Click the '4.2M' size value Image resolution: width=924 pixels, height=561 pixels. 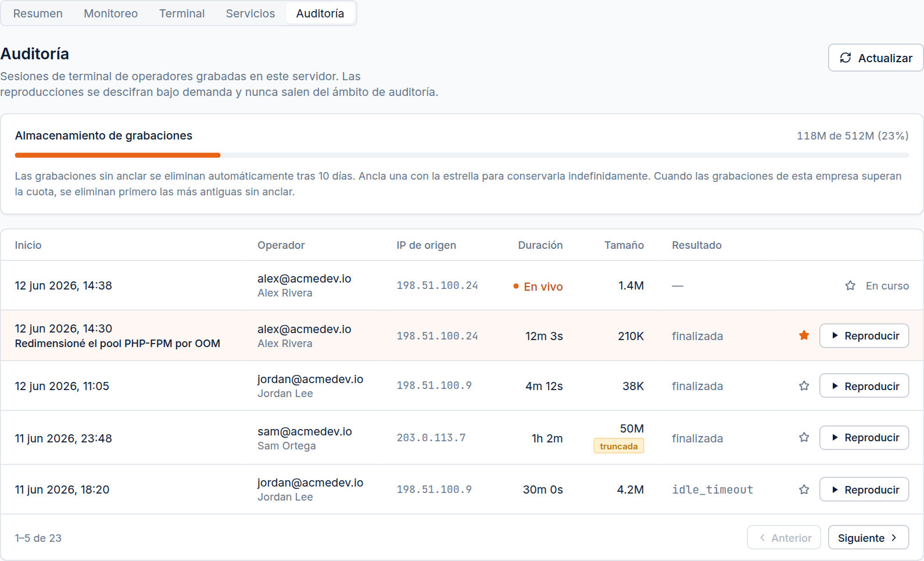631,489
